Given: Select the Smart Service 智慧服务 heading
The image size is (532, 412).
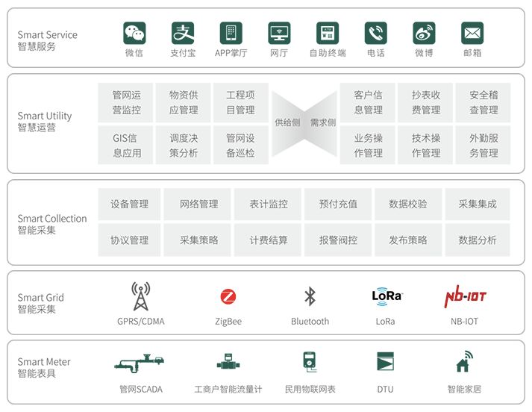Looking at the screenshot, I should (x=48, y=40).
